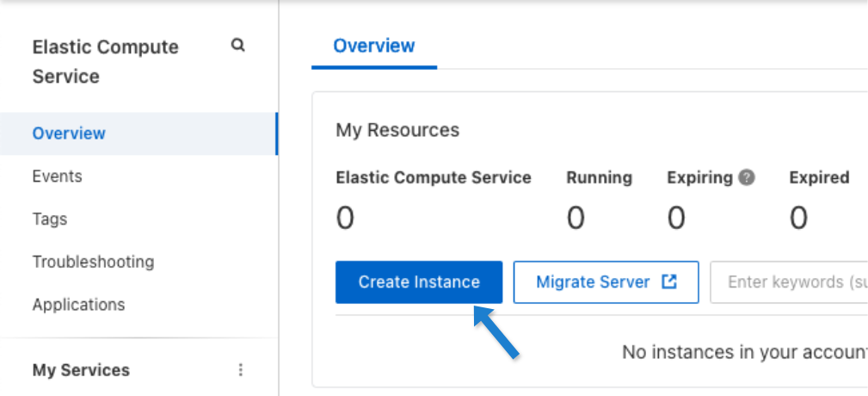Click the Expired instances count
This screenshot has height=396, width=868.
798,219
